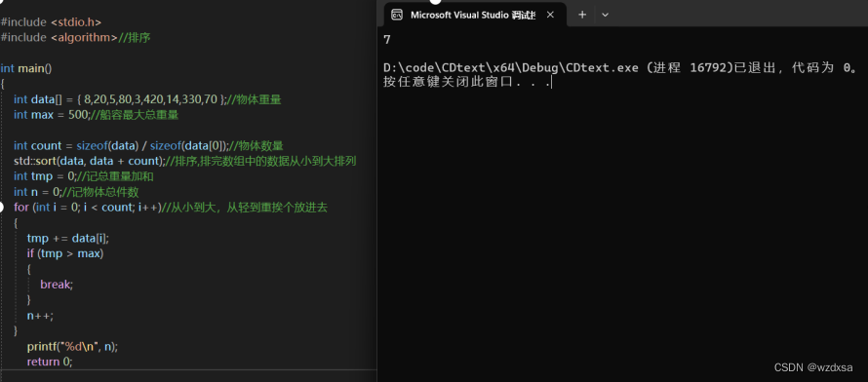Image resolution: width=868 pixels, height=382 pixels.
Task: Click the output value 7 in console
Action: pos(387,39)
